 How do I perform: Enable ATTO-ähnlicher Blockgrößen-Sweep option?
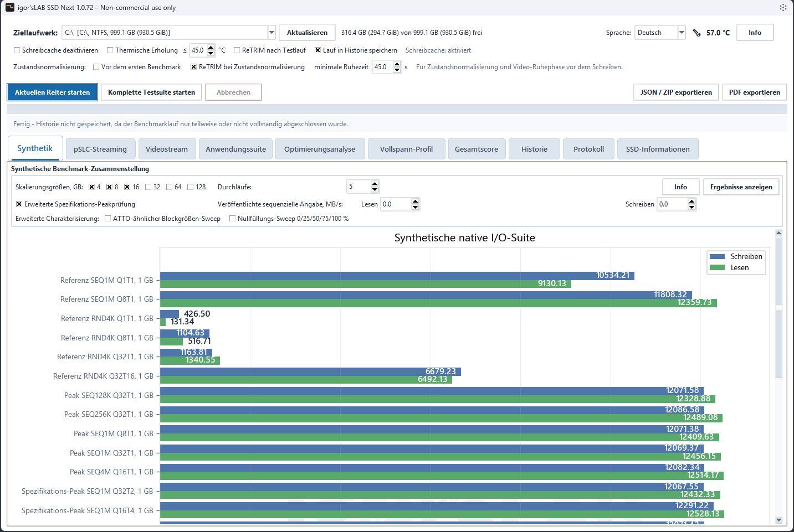click(x=107, y=219)
